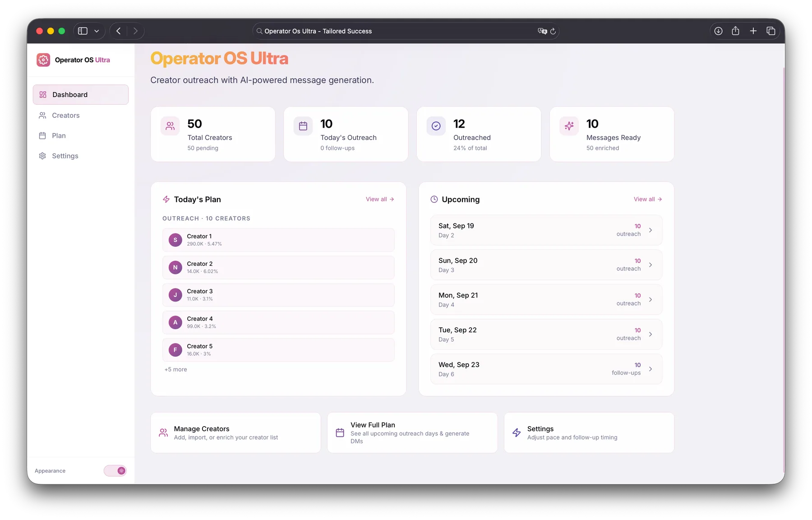Click the Outreach · 10 Creators heading

pos(206,218)
